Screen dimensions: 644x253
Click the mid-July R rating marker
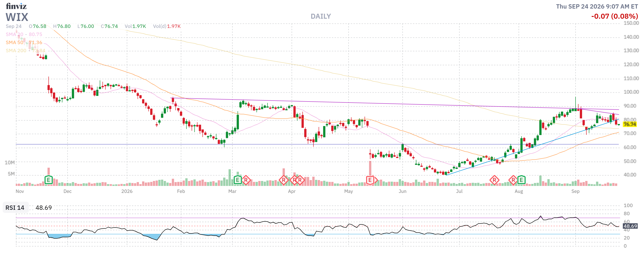(x=494, y=180)
